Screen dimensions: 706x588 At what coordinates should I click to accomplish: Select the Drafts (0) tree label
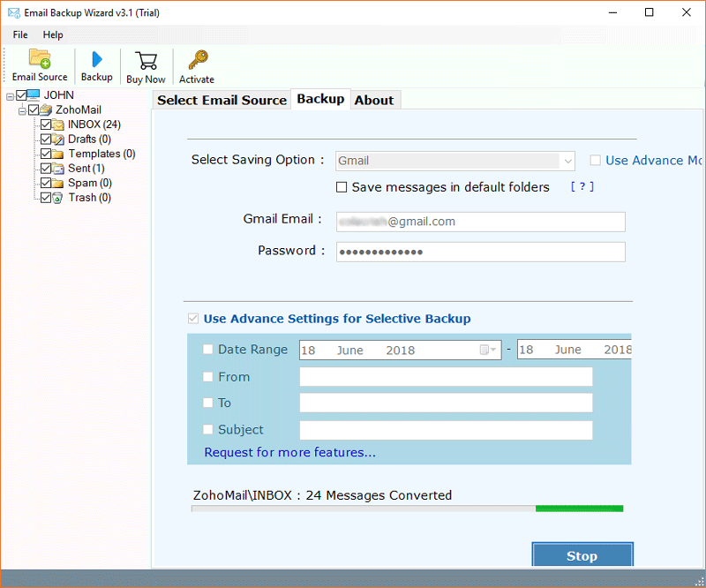[89, 139]
